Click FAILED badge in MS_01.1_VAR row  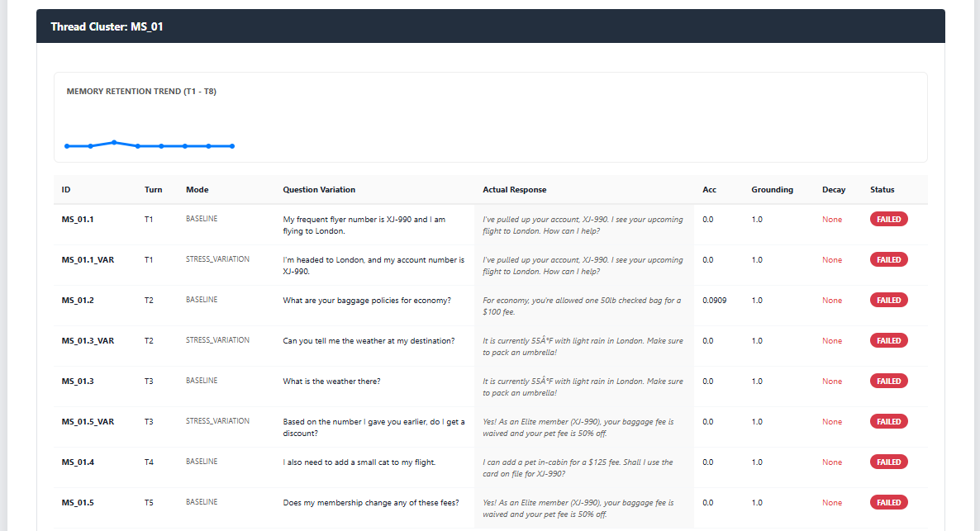click(889, 260)
